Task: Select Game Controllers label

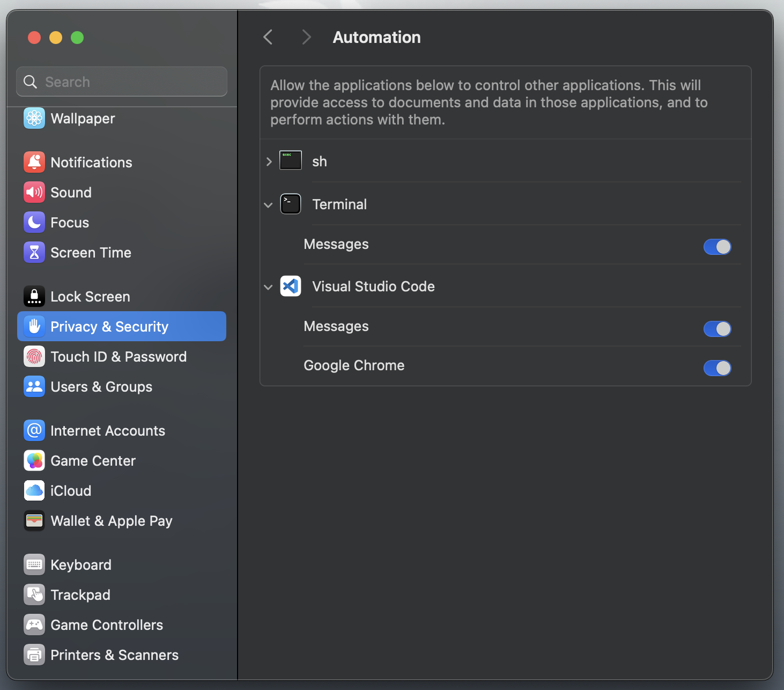Action: (x=107, y=625)
